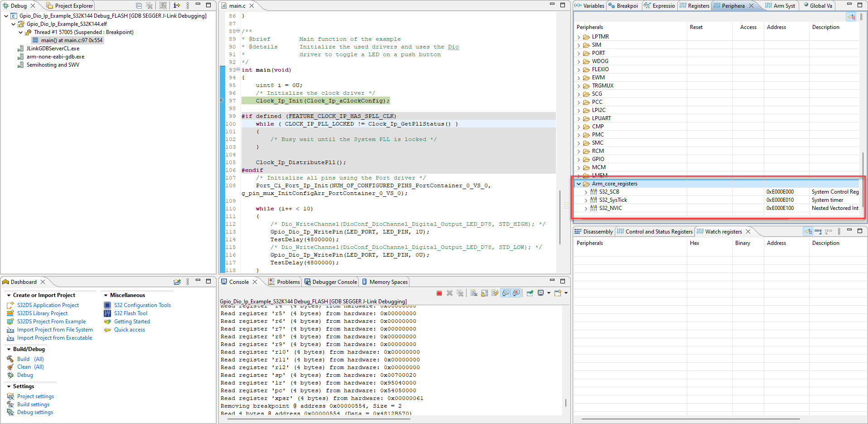
Task: Click Build (All) in Dashboard
Action: (x=30, y=359)
